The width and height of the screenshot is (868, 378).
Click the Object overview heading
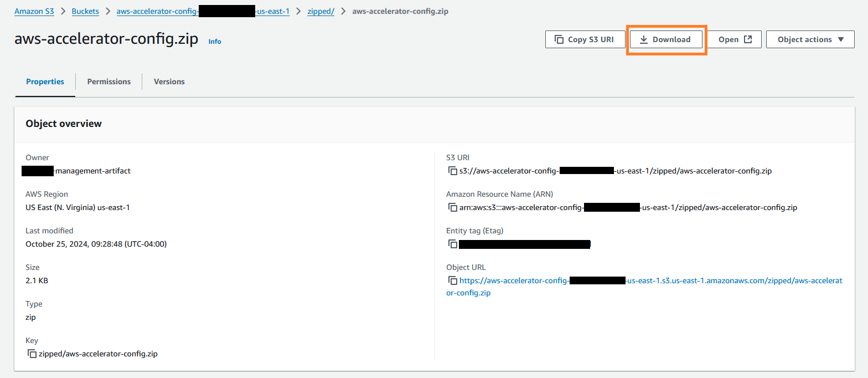click(x=64, y=124)
